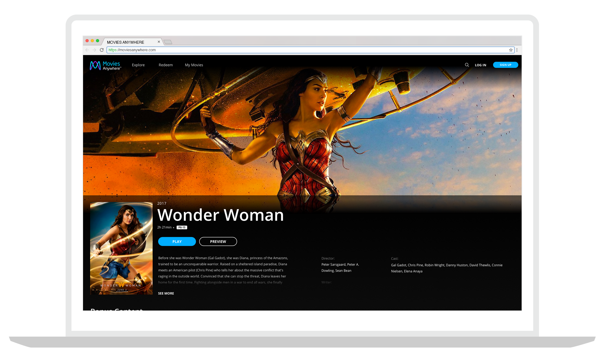
Task: Open My Movies section
Action: [x=194, y=65]
